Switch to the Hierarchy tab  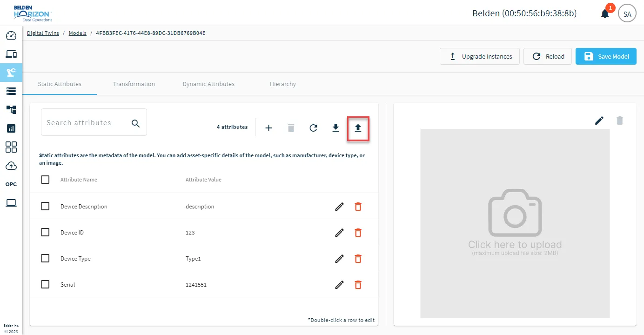[x=283, y=84]
